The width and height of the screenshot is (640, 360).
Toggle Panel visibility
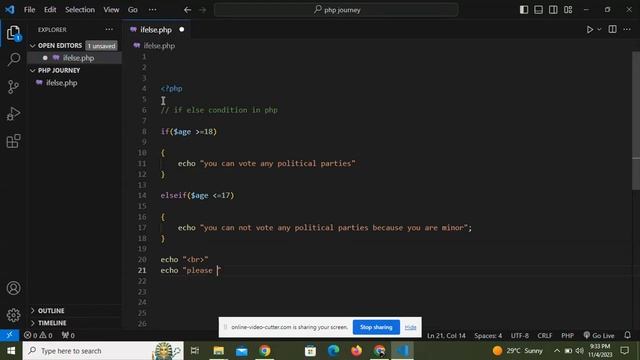pos(538,9)
